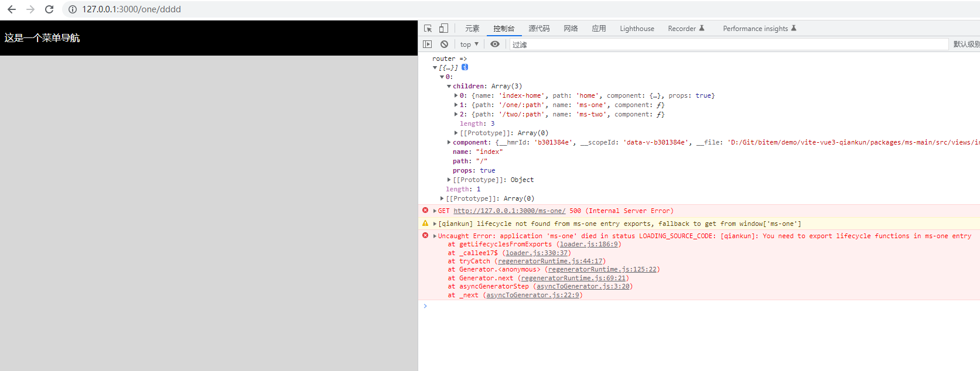Open the regeneratorRuntime.js:69:21 source link

tap(573, 278)
